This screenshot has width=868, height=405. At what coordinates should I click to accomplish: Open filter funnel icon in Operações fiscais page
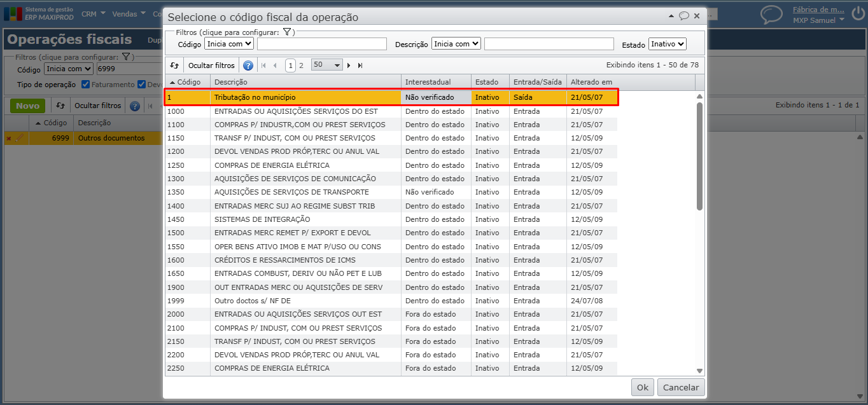click(126, 57)
